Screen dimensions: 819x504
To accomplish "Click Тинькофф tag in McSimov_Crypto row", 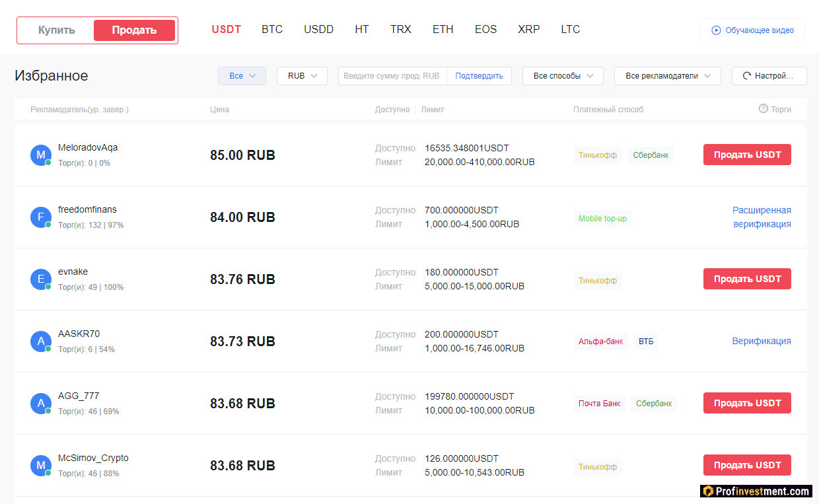I will (x=598, y=467).
